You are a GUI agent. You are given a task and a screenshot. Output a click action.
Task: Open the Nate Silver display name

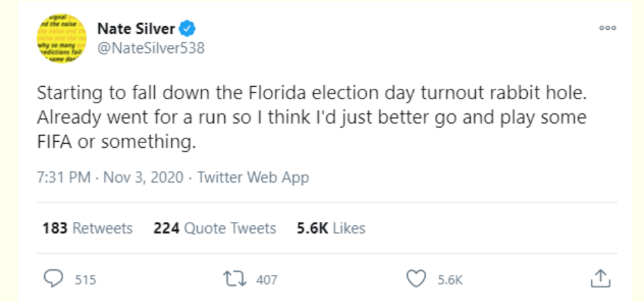coord(137,29)
